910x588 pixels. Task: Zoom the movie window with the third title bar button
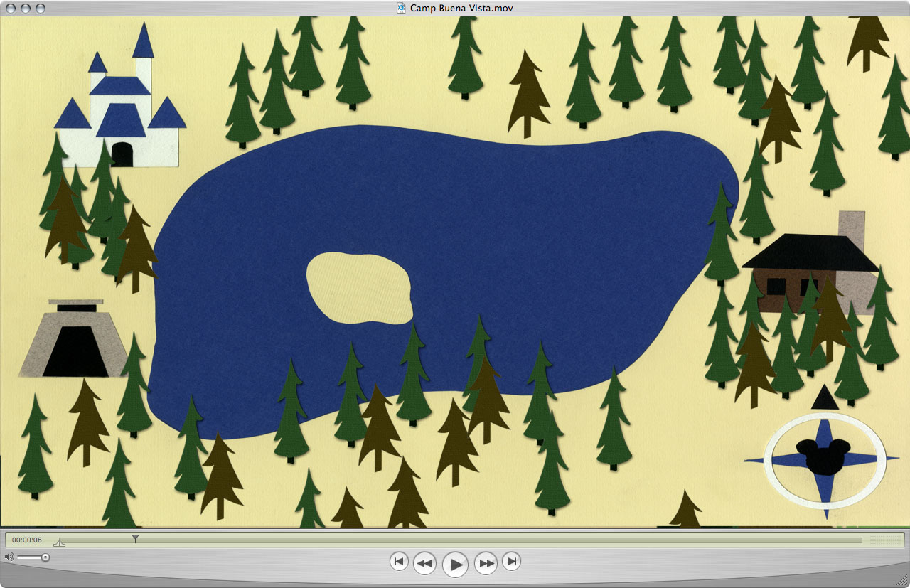coord(41,9)
